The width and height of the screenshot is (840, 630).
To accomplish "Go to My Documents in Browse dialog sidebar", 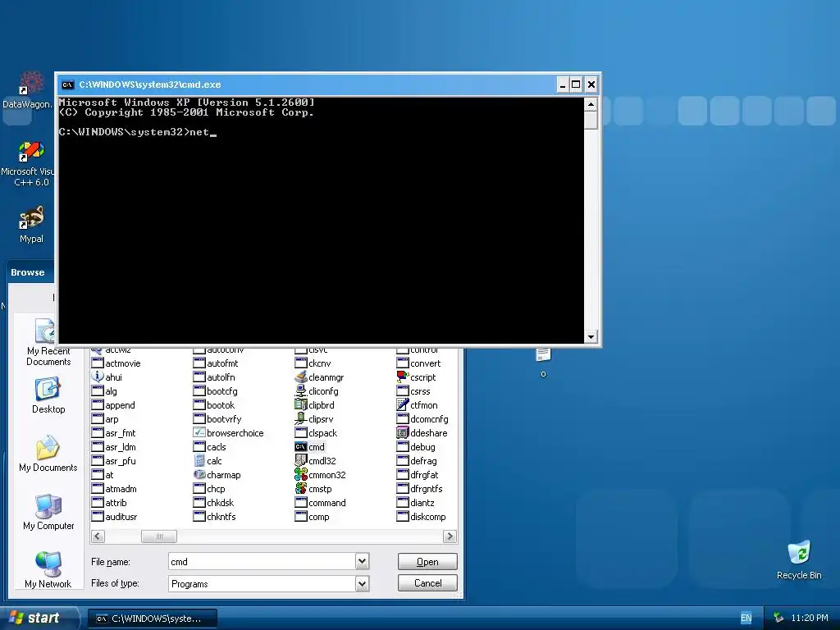I will (48, 454).
